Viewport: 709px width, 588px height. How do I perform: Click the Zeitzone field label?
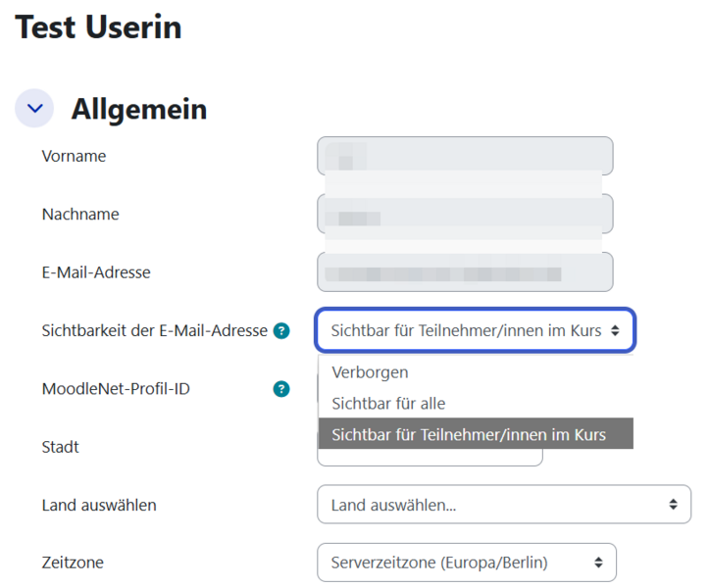click(x=73, y=563)
